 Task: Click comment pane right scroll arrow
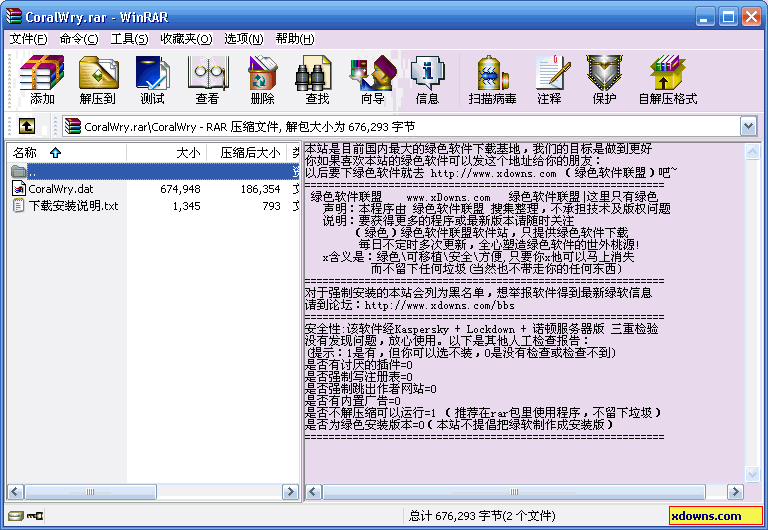click(735, 492)
